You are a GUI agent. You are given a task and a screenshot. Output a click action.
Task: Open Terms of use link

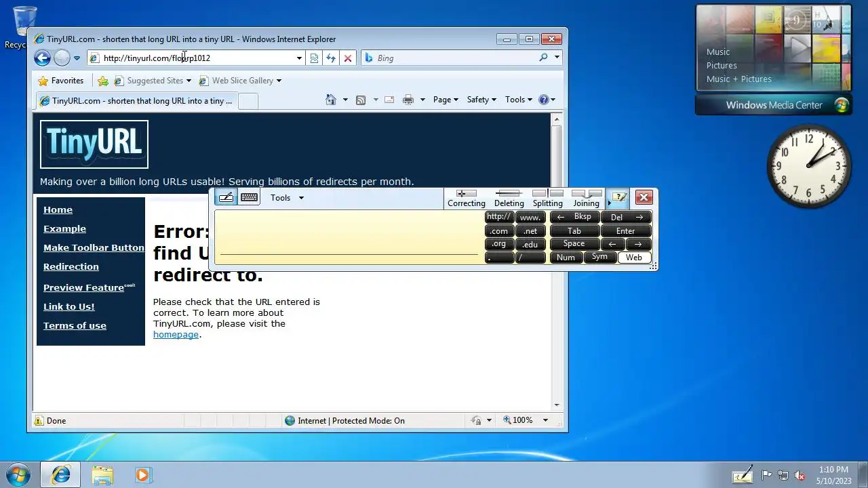tap(75, 326)
